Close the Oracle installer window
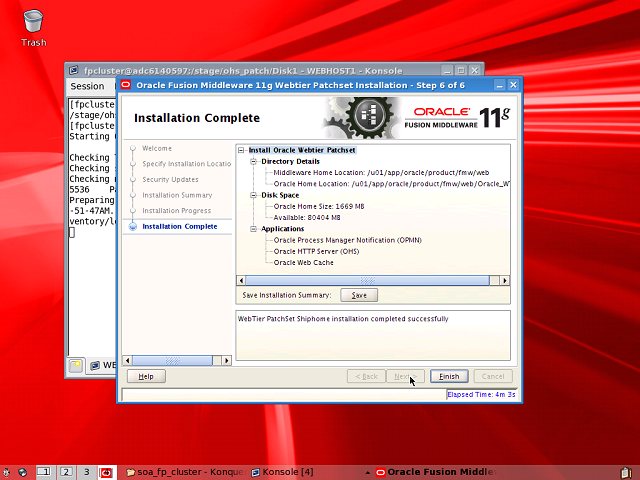Screen dimensions: 640x480 pos(513,85)
